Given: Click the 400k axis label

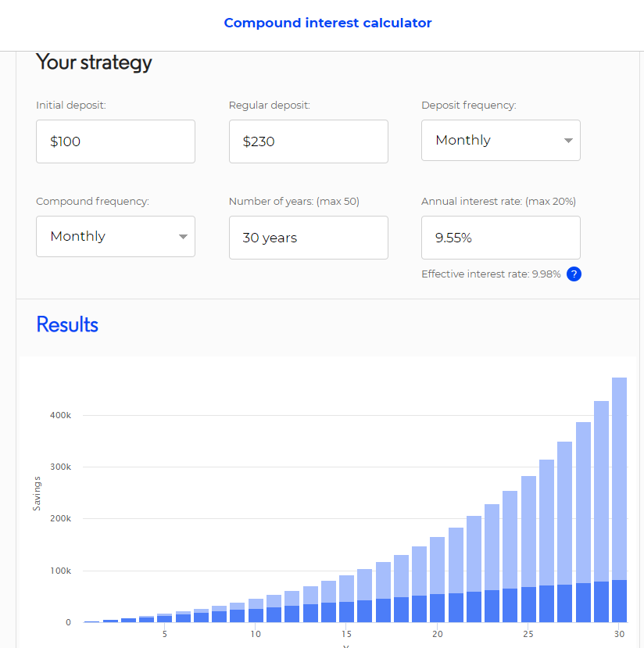Looking at the screenshot, I should 60,415.
